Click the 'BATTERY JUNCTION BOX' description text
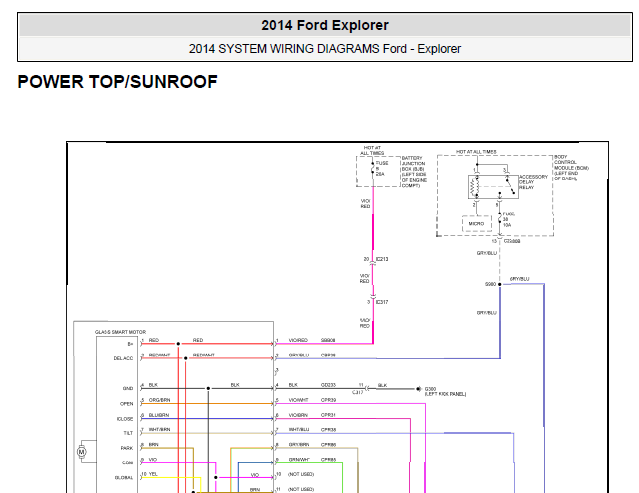Screen dimensions: 639x493 pos(414,172)
